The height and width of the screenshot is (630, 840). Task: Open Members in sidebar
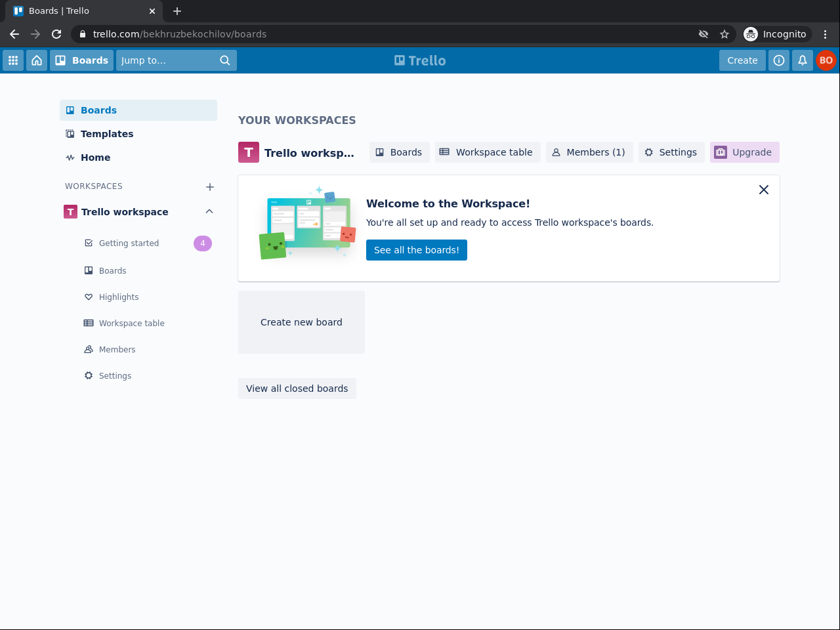click(117, 349)
